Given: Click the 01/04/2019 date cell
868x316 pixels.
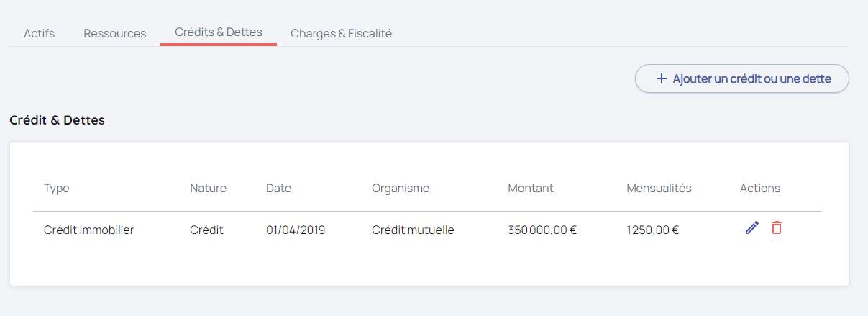Looking at the screenshot, I should coord(295,230).
